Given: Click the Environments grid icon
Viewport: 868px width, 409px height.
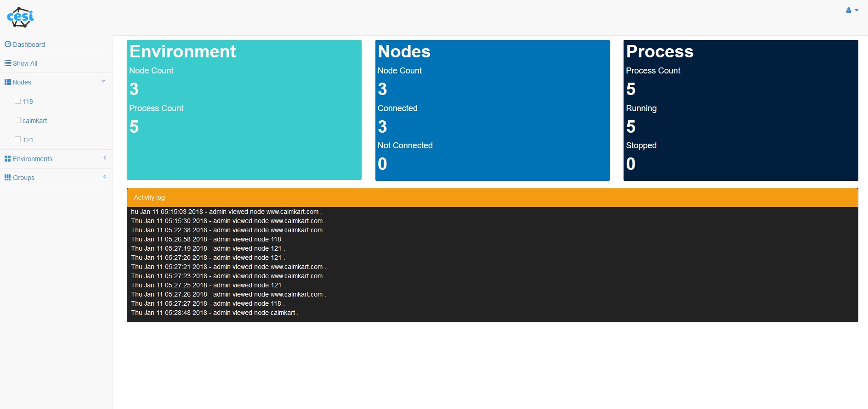Looking at the screenshot, I should point(8,158).
